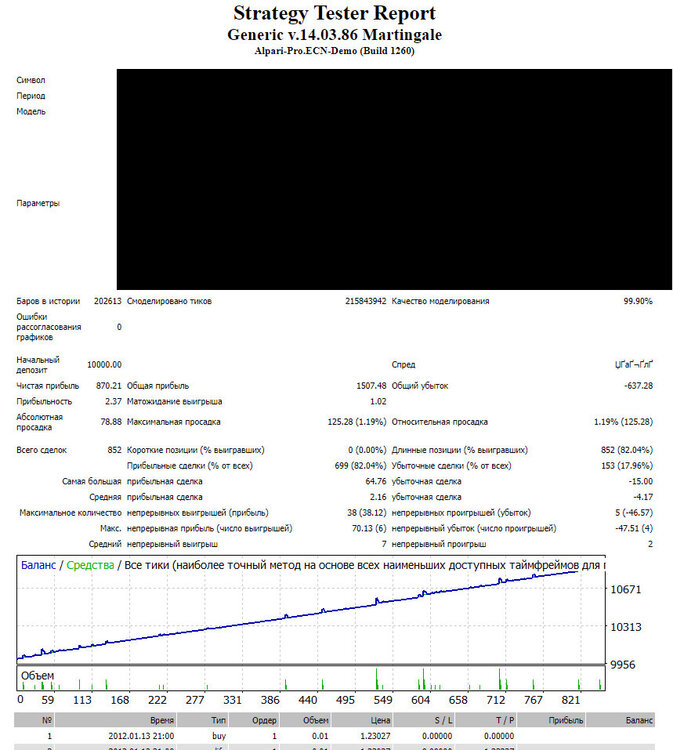Click the chart axis value 10313
The height and width of the screenshot is (750, 673).
pyautogui.click(x=626, y=627)
